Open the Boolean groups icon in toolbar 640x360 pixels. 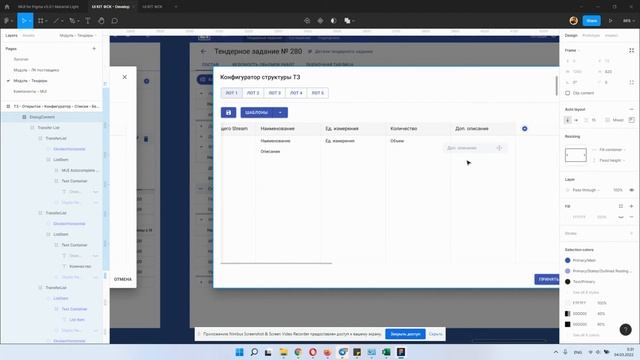point(349,20)
